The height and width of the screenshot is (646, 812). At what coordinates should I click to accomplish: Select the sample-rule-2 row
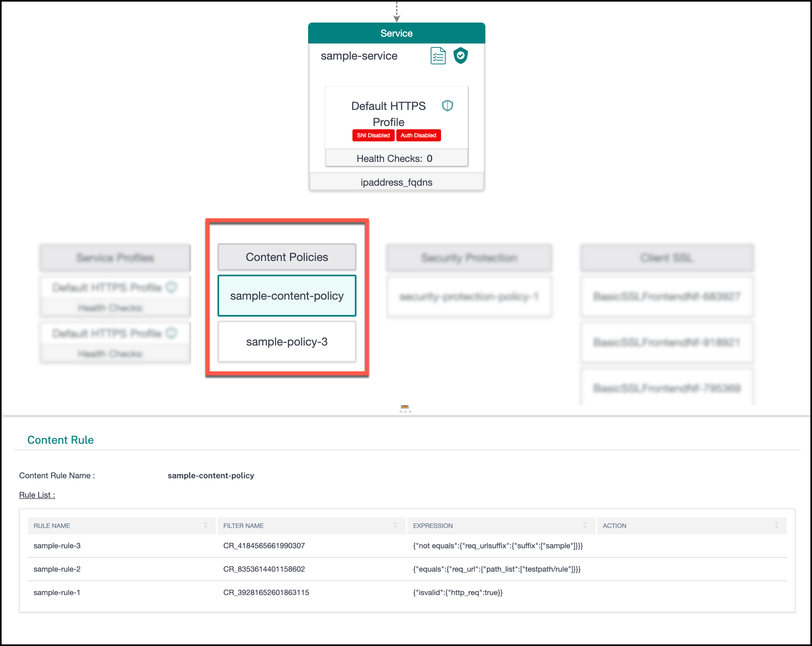pyautogui.click(x=407, y=569)
